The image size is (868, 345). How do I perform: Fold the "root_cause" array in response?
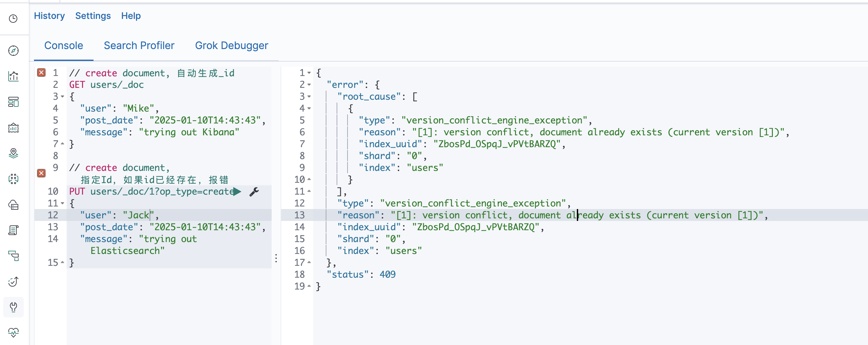pos(309,97)
